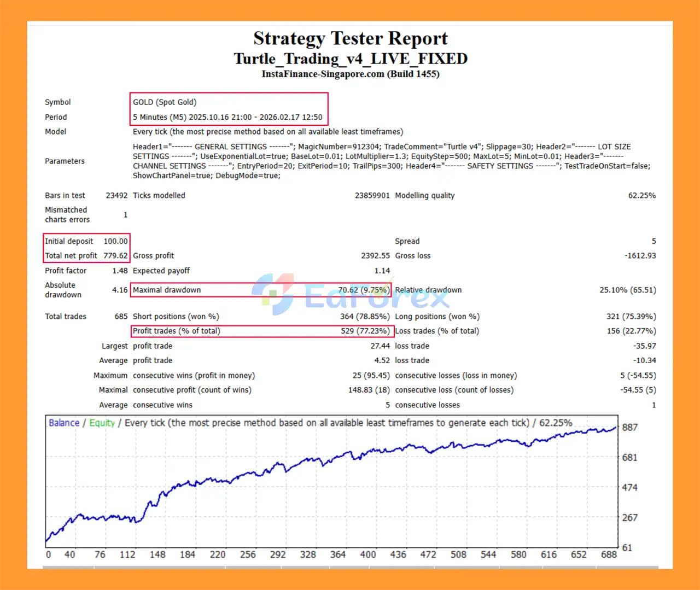This screenshot has height=590, width=700.
Task: Click the Balance legend label on chart
Action: coord(64,423)
